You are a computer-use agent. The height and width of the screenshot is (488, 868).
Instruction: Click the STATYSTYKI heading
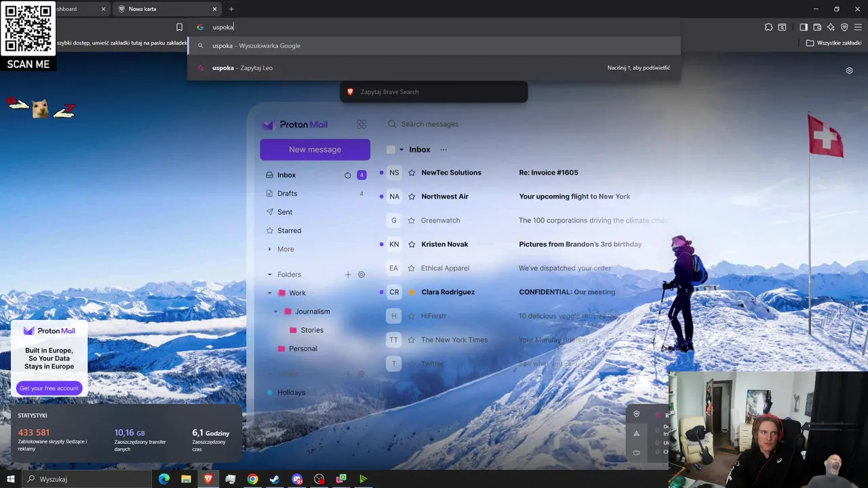pos(33,415)
